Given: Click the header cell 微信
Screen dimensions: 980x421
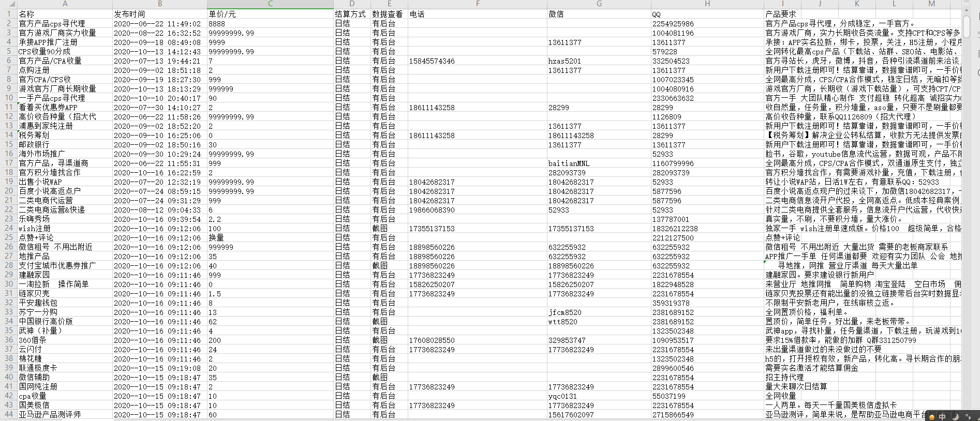Looking at the screenshot, I should click(x=599, y=14).
